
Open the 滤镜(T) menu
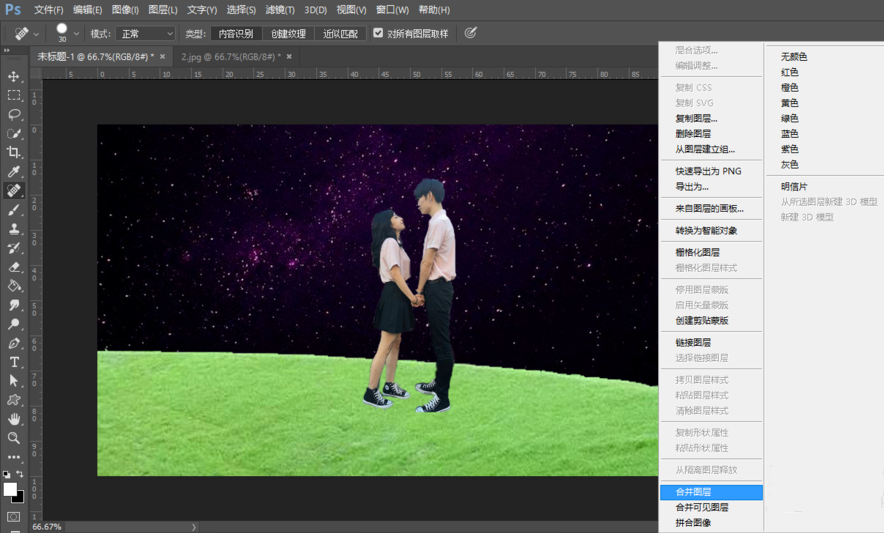(x=278, y=9)
